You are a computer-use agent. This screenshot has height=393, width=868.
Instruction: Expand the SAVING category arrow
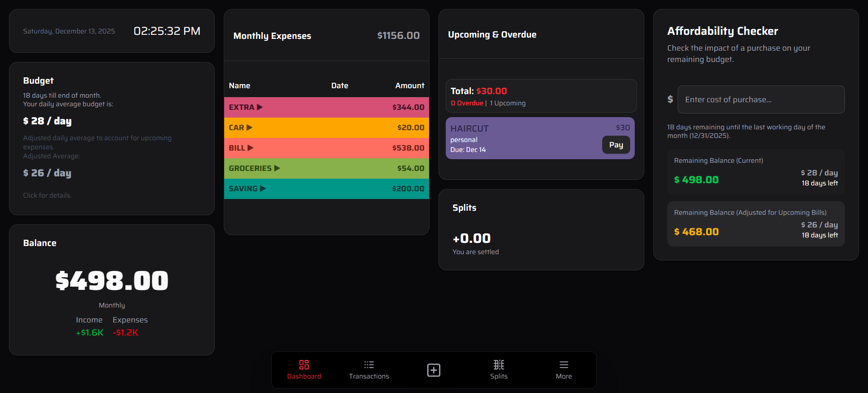(263, 189)
